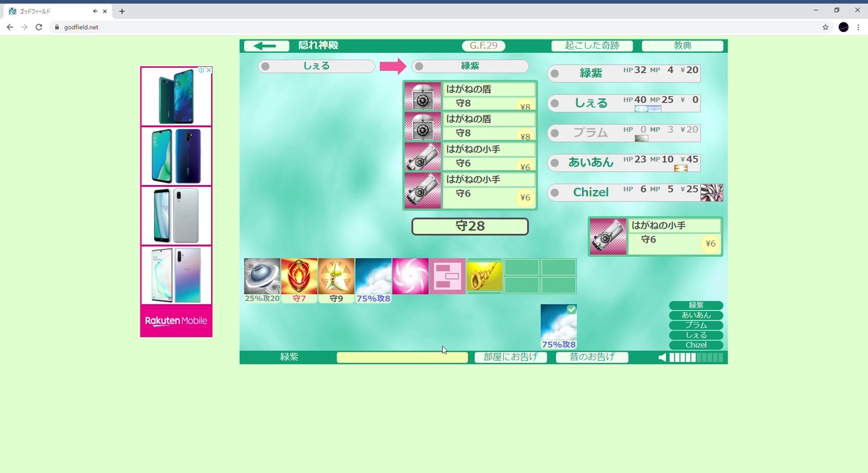Click the gauntlet icon under Chizel's row

click(608, 236)
